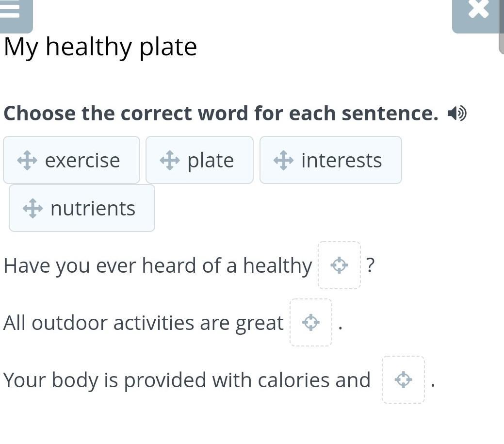This screenshot has height=444, width=504.
Task: Click the sentence "All outdoor activities are great"
Action: pyautogui.click(x=143, y=323)
